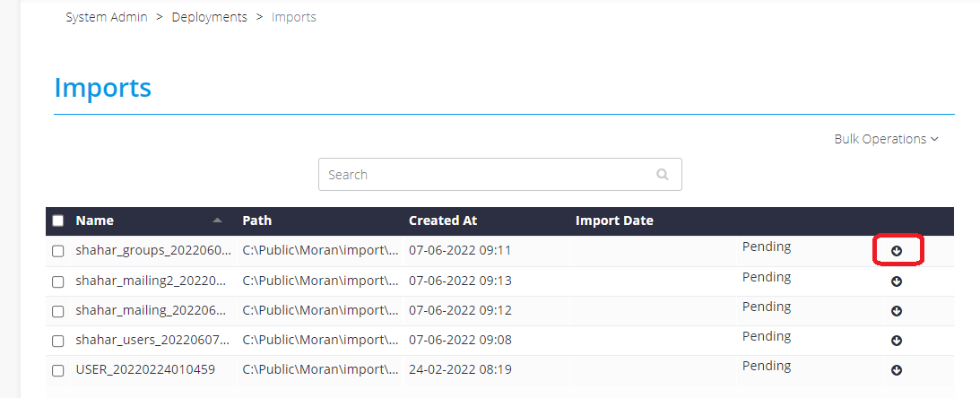Click the 07-06-2022 09:13 date cell
The height and width of the screenshot is (398, 980).
(x=460, y=281)
